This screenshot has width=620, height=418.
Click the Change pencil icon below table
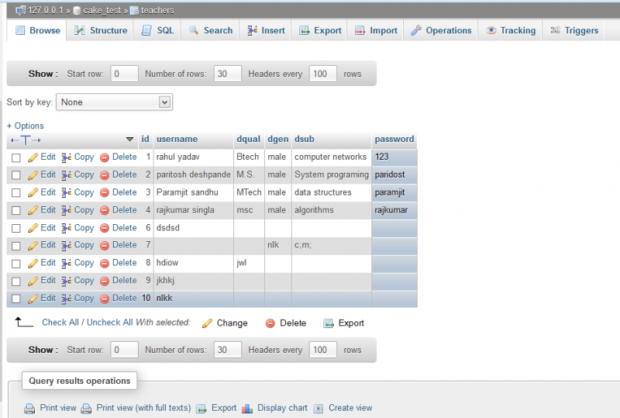point(207,323)
